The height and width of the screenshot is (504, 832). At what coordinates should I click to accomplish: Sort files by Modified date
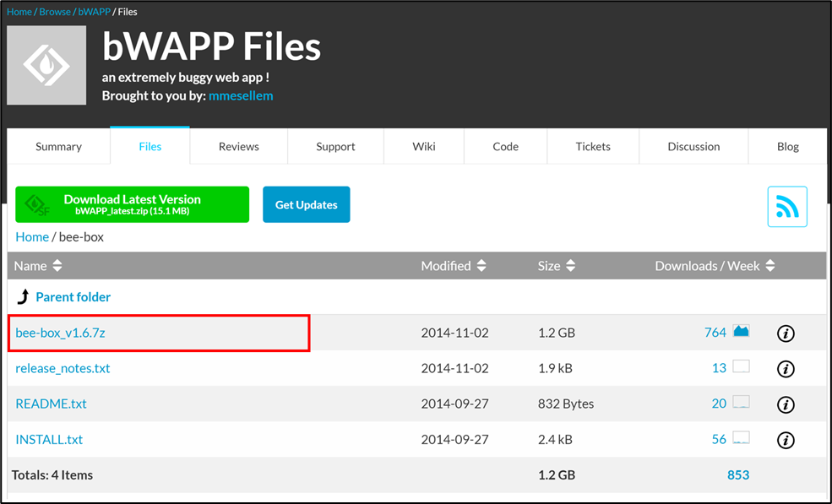coord(454,266)
